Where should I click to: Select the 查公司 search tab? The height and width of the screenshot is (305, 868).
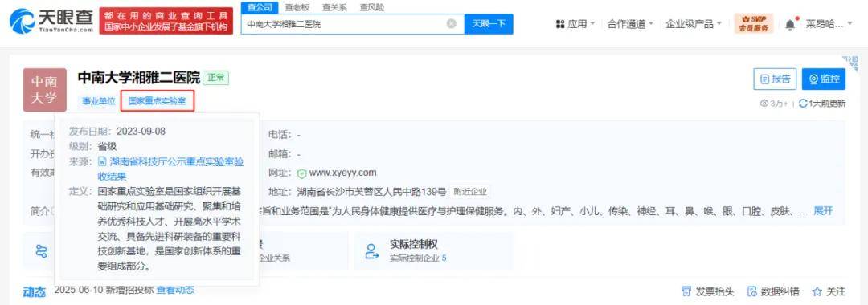point(260,8)
